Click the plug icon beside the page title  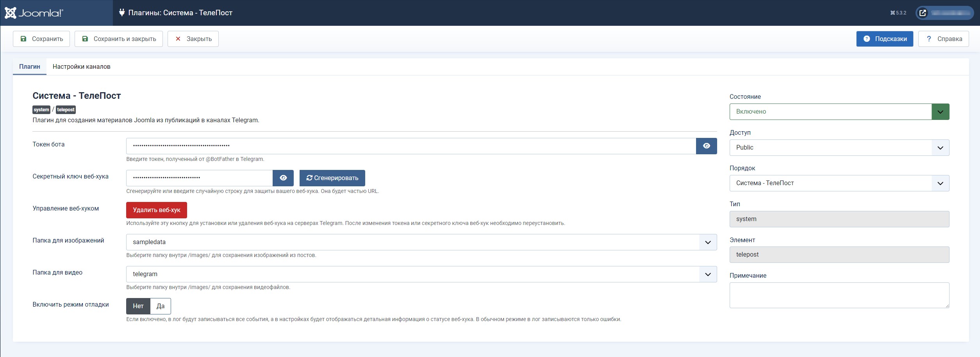coord(122,13)
